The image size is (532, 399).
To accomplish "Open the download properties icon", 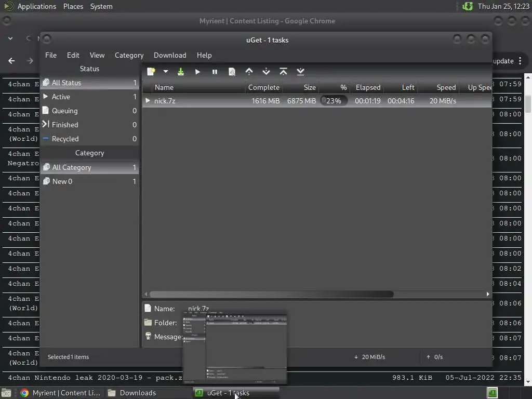I will (232, 72).
